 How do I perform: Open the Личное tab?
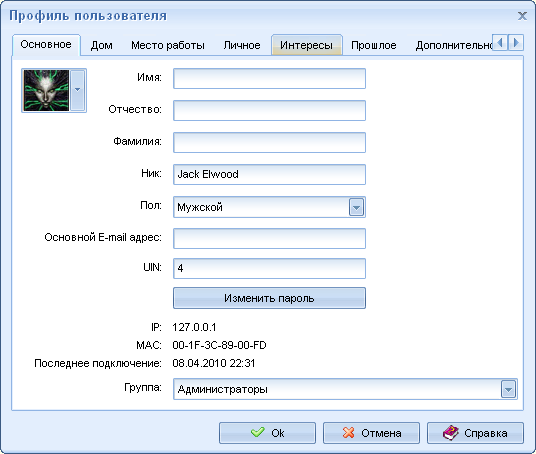point(242,45)
